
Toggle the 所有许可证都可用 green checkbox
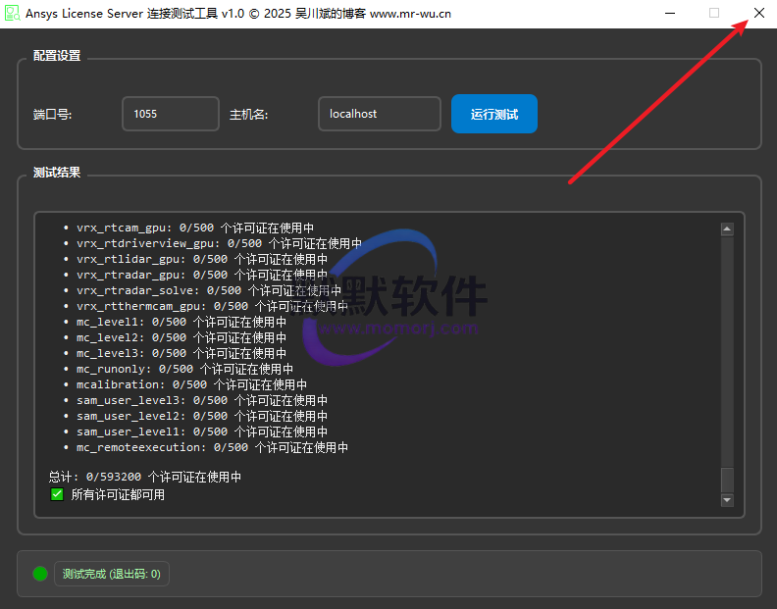pos(57,494)
